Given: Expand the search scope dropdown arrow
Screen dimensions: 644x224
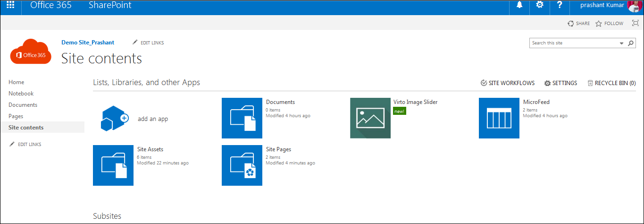Looking at the screenshot, I should [x=621, y=43].
